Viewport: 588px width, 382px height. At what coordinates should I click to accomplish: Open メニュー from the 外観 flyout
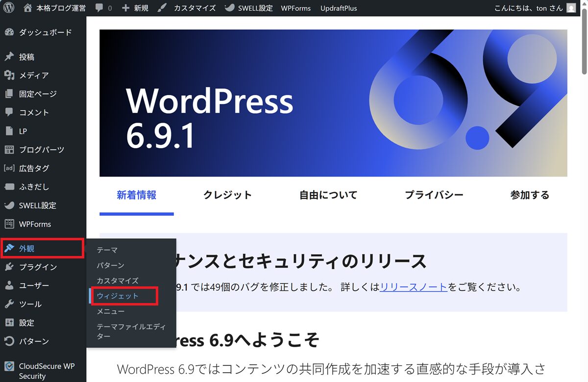(110, 311)
